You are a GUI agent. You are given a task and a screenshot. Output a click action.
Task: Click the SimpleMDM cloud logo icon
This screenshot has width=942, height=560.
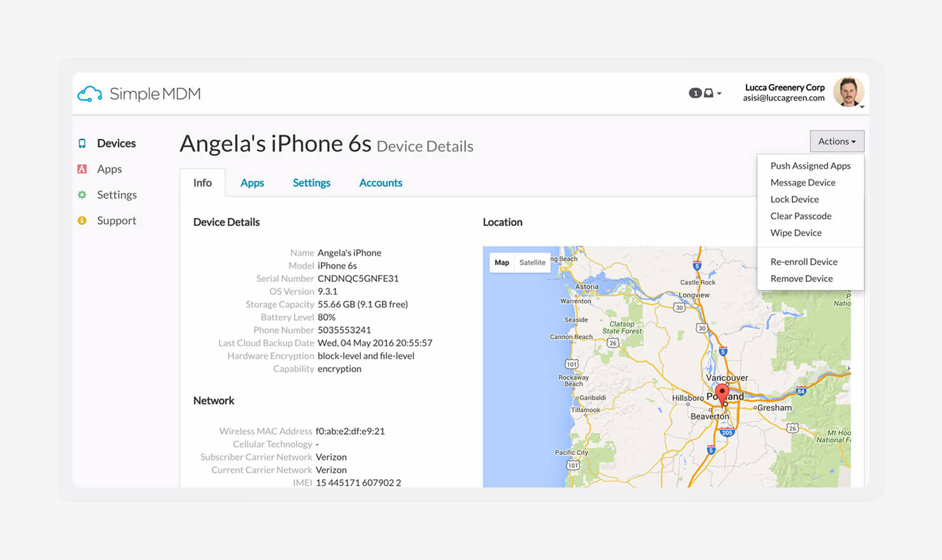pos(90,94)
